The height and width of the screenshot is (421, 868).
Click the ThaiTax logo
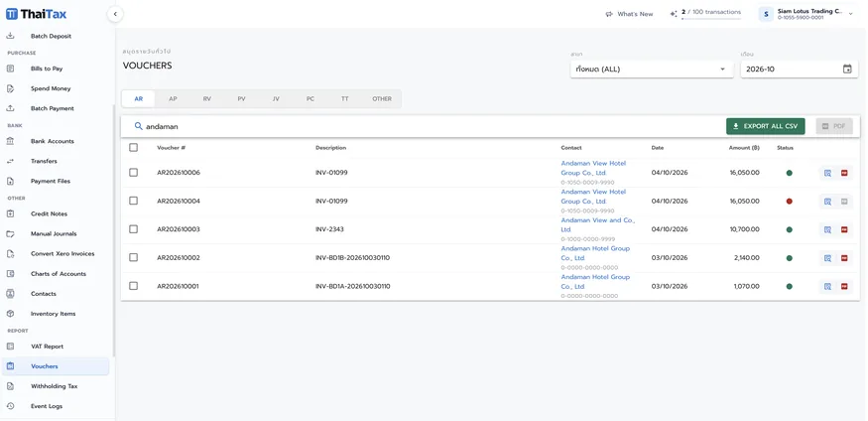(36, 14)
